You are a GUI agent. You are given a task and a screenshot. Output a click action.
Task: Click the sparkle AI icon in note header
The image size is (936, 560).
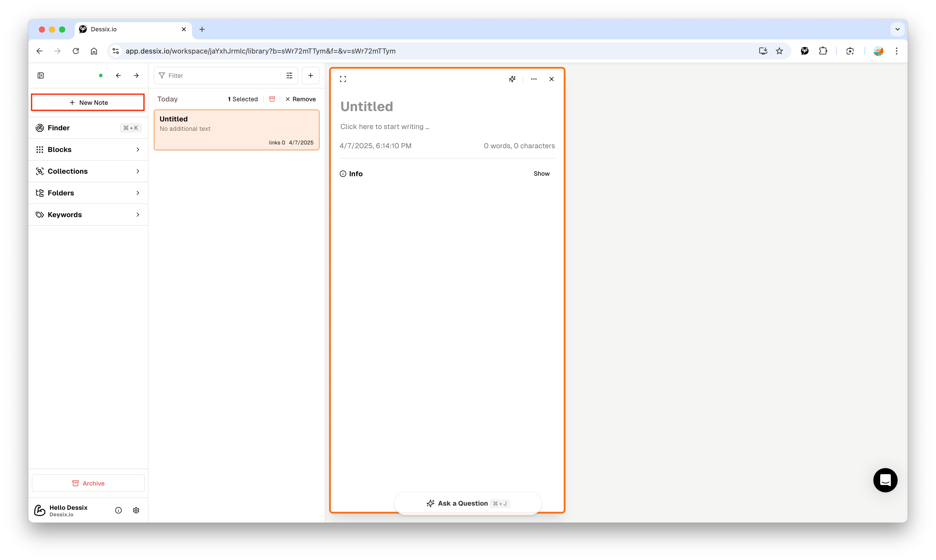(512, 79)
